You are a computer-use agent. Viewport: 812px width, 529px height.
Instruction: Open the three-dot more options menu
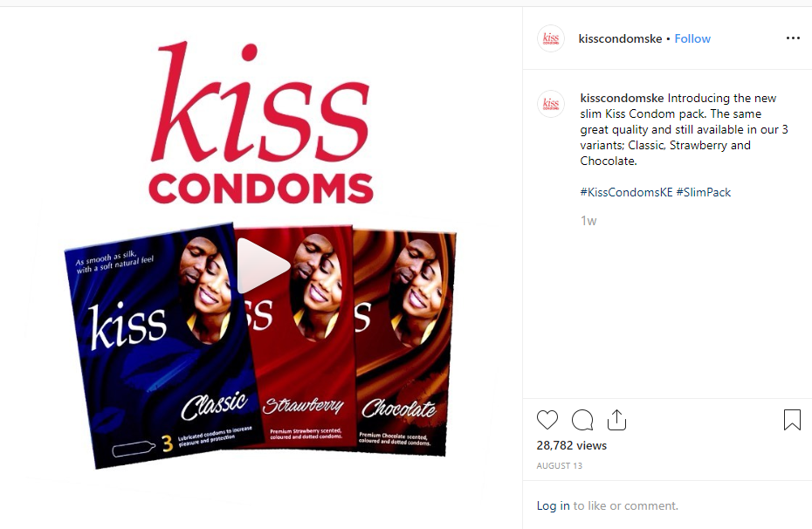pos(793,38)
